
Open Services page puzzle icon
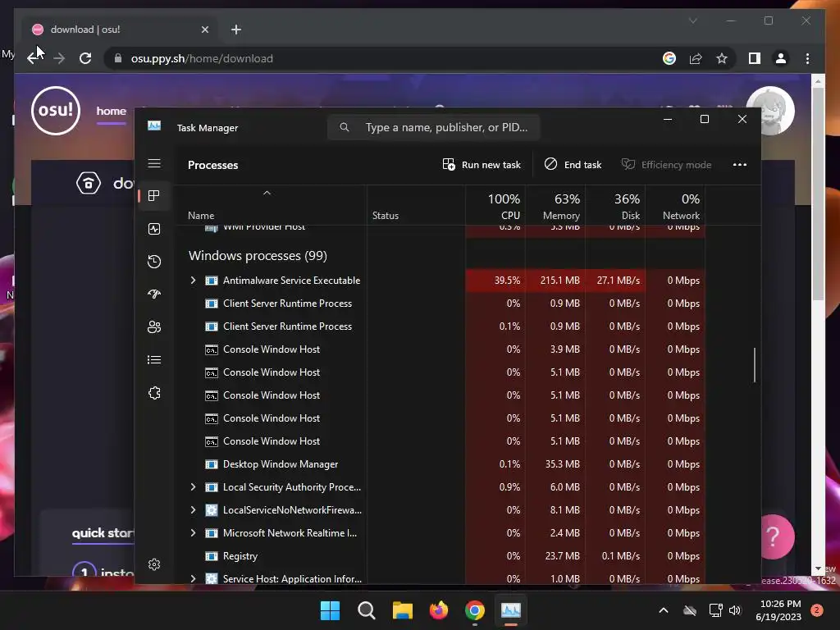tap(154, 393)
